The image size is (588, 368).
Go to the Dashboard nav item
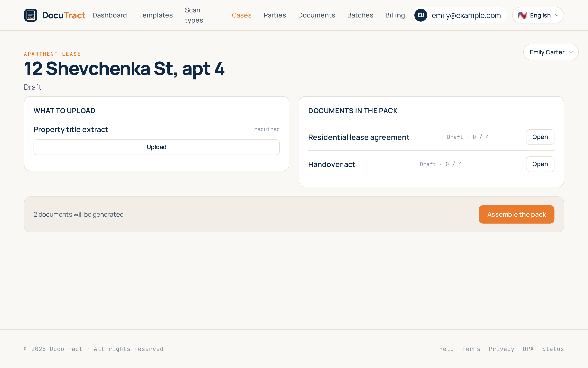pyautogui.click(x=110, y=15)
